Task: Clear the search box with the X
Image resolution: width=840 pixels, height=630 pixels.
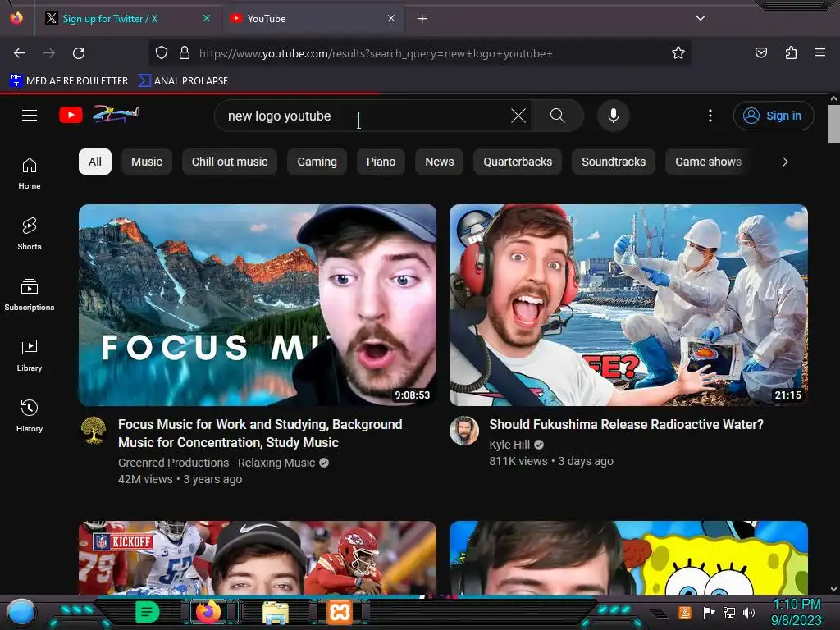Action: (x=518, y=116)
